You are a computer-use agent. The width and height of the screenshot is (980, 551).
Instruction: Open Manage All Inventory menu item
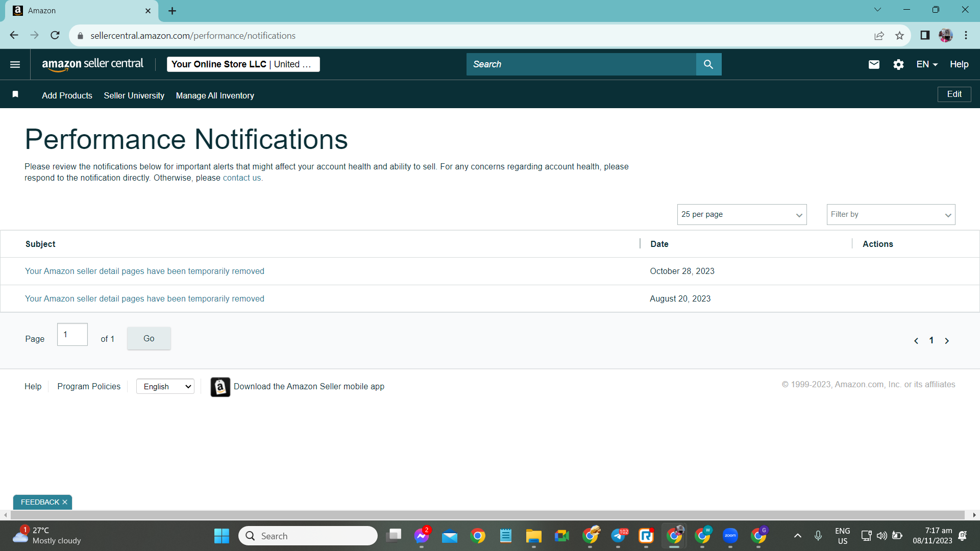click(x=215, y=95)
